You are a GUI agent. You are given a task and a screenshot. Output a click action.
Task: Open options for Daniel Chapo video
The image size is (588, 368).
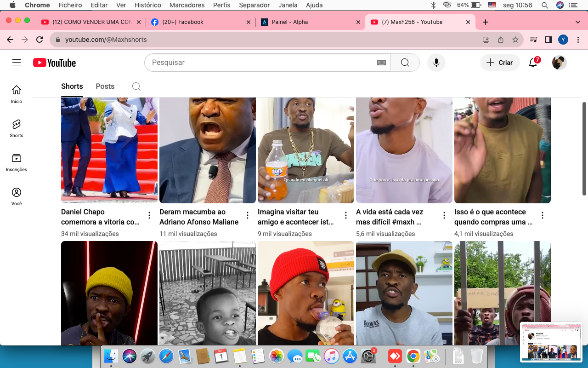(x=149, y=215)
